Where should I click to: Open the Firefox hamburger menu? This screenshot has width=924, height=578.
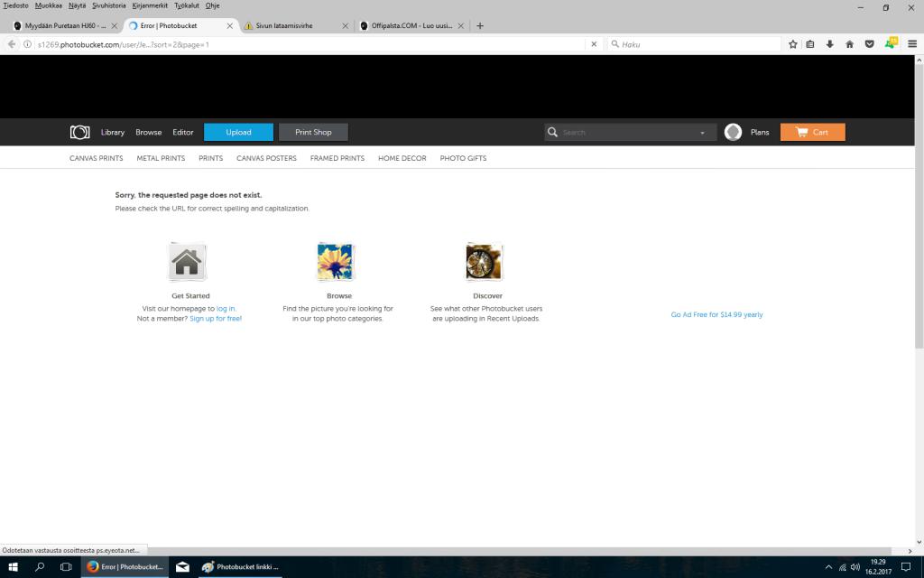point(911,43)
